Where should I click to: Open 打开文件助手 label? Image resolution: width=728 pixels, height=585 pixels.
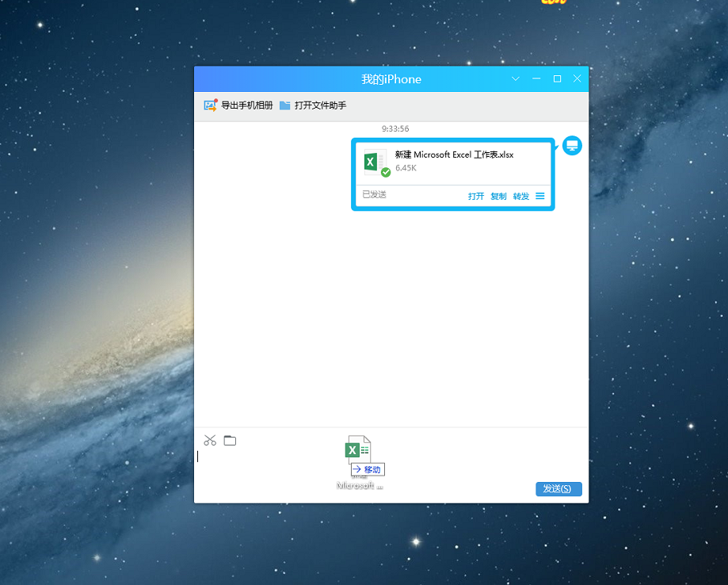pyautogui.click(x=320, y=105)
